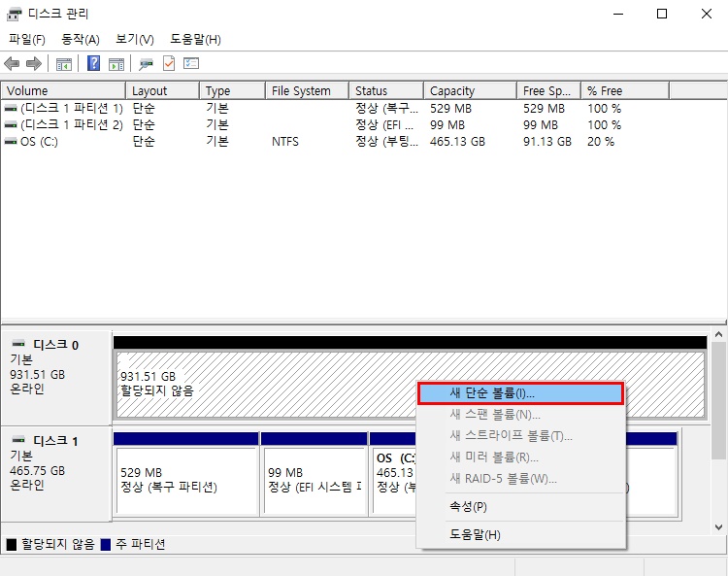Open the 도움말(H) menu bar item

pyautogui.click(x=195, y=39)
